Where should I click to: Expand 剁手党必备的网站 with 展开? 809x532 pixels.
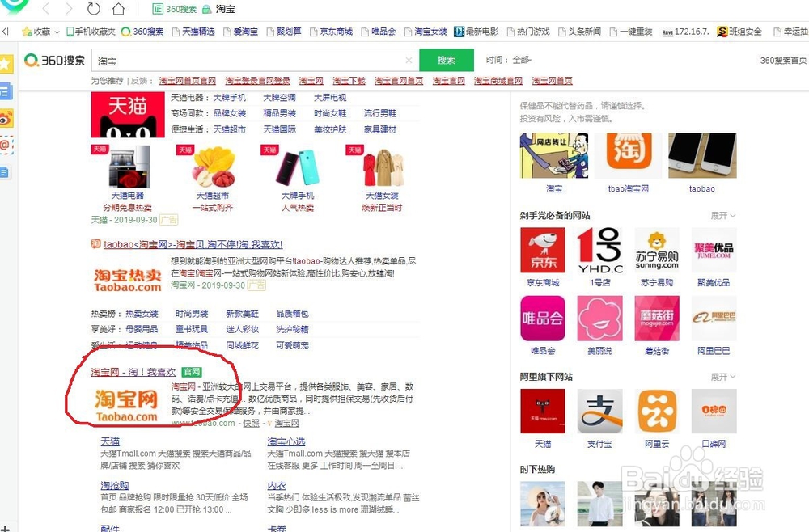[723, 215]
